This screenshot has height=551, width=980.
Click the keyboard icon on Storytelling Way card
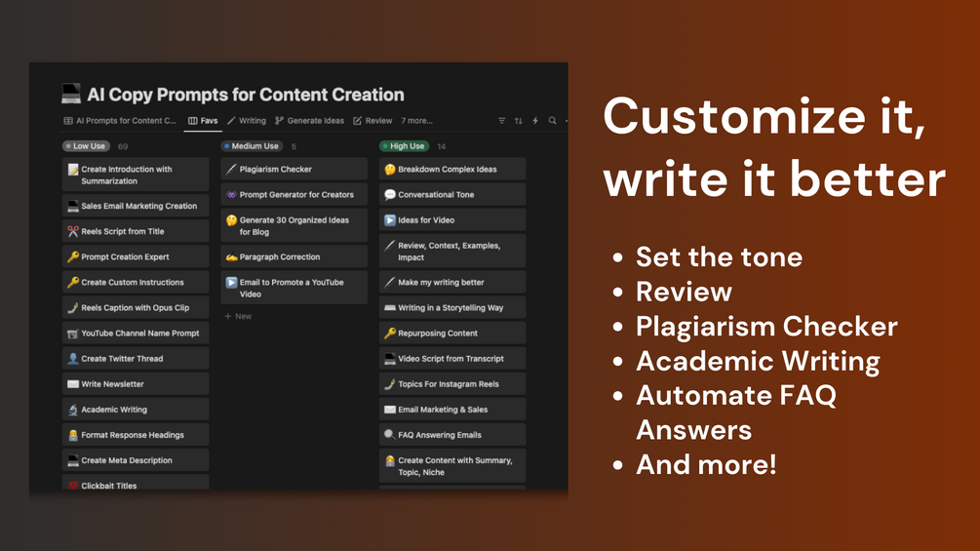390,308
